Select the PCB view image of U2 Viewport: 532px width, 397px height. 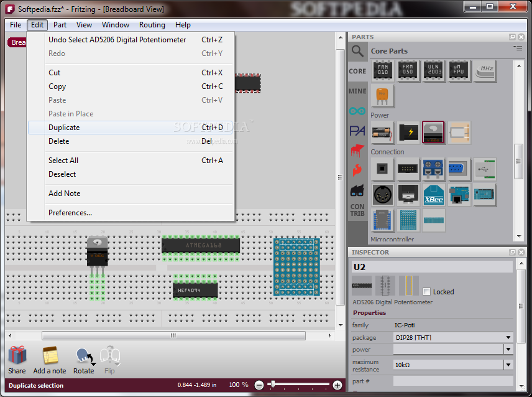pyautogui.click(x=408, y=285)
